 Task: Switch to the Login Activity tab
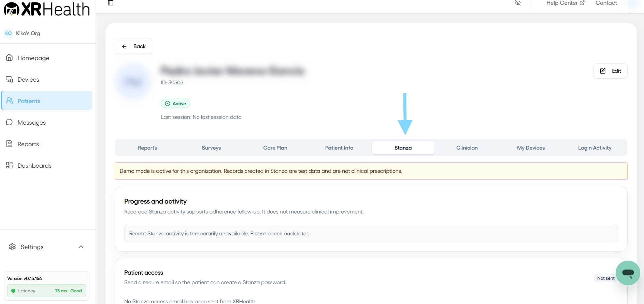595,148
